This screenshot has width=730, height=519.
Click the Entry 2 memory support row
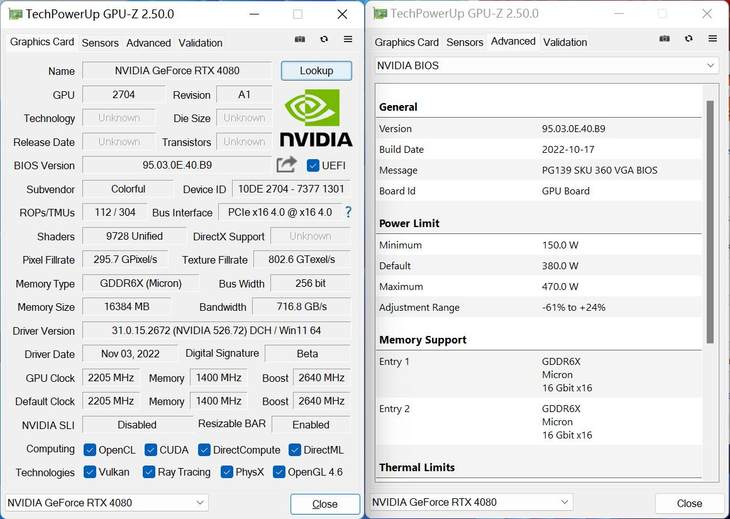coord(539,422)
